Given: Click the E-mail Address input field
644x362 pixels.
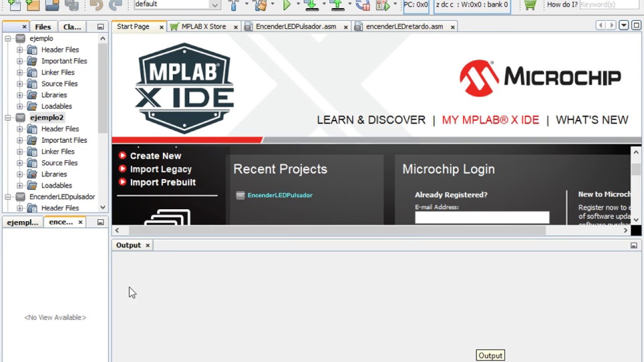Looking at the screenshot, I should pyautogui.click(x=482, y=217).
